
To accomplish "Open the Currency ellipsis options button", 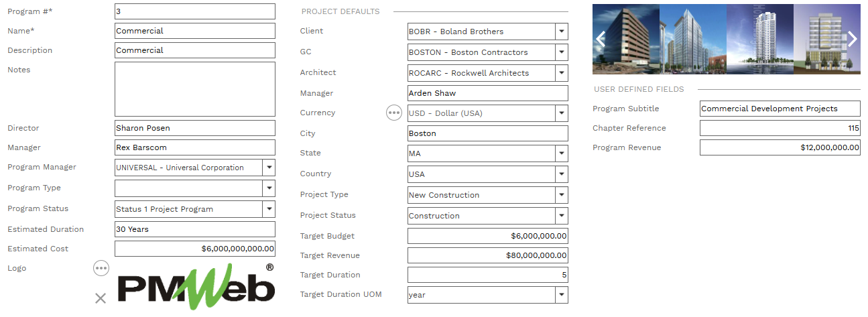I will click(394, 113).
